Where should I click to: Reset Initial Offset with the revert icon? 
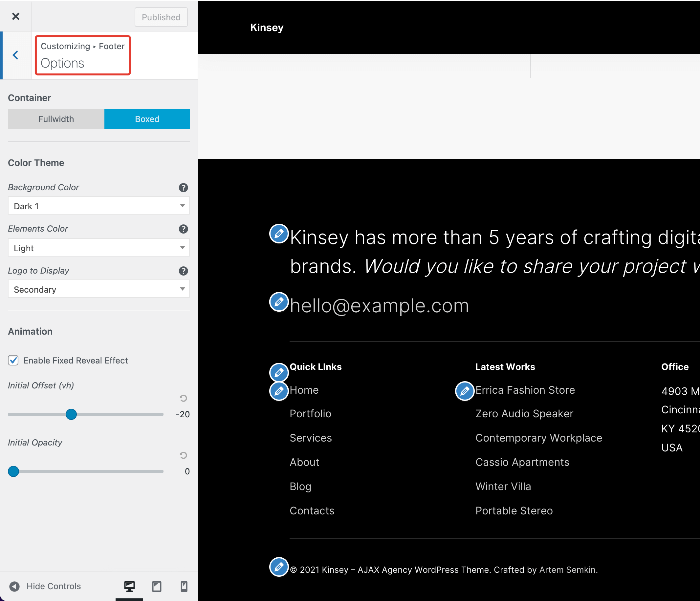[x=183, y=398]
